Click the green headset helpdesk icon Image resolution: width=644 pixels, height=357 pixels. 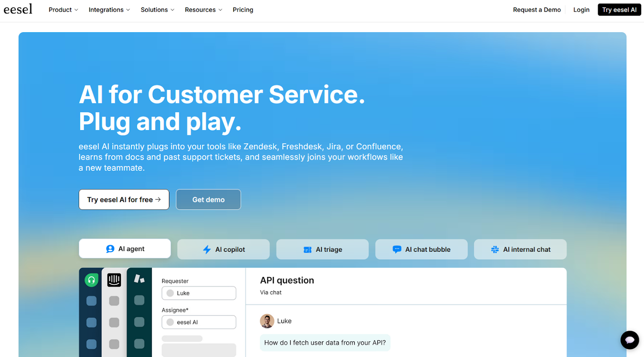point(91,280)
